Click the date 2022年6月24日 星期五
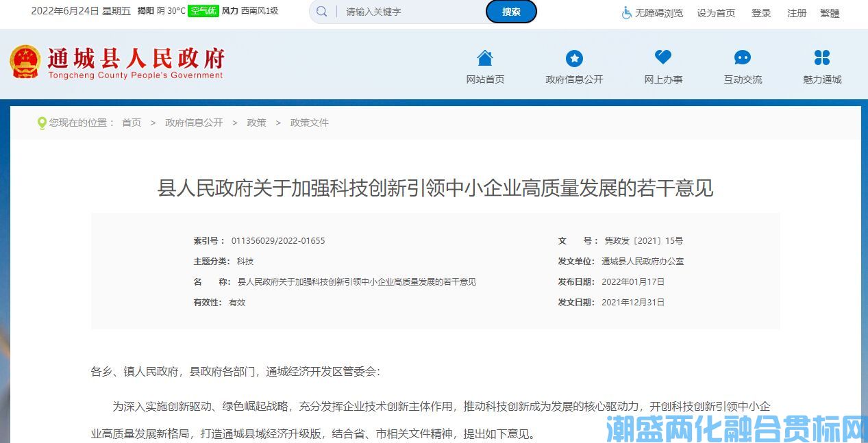 point(81,11)
